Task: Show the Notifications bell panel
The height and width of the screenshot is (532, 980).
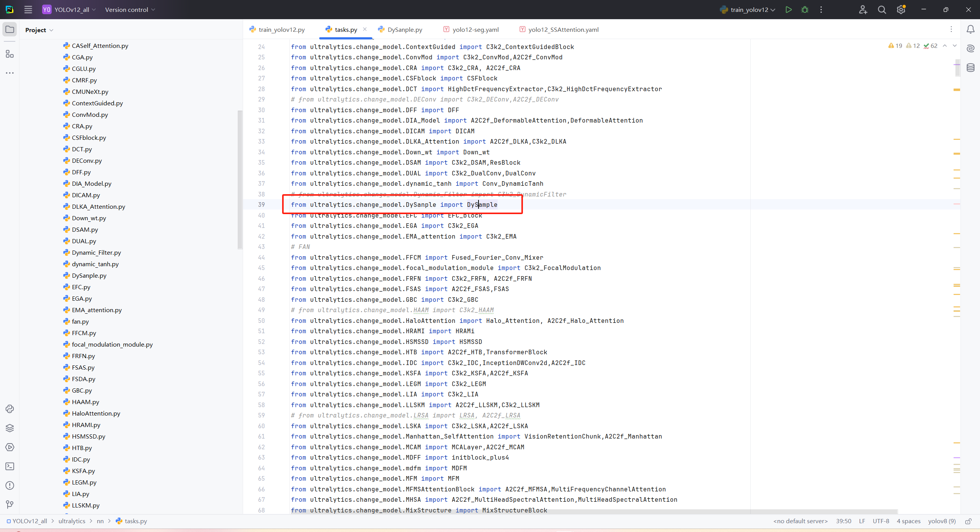Action: (970, 29)
